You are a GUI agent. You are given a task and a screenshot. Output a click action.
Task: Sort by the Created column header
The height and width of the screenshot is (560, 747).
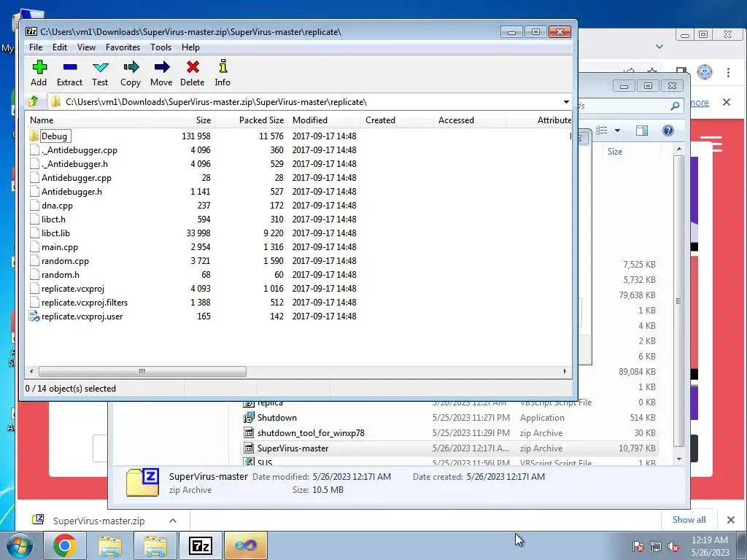point(397,120)
